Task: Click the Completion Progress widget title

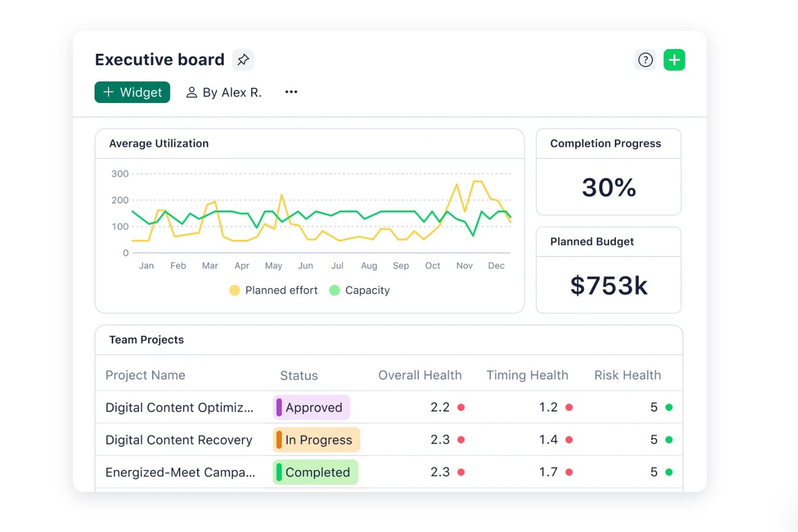Action: click(606, 143)
